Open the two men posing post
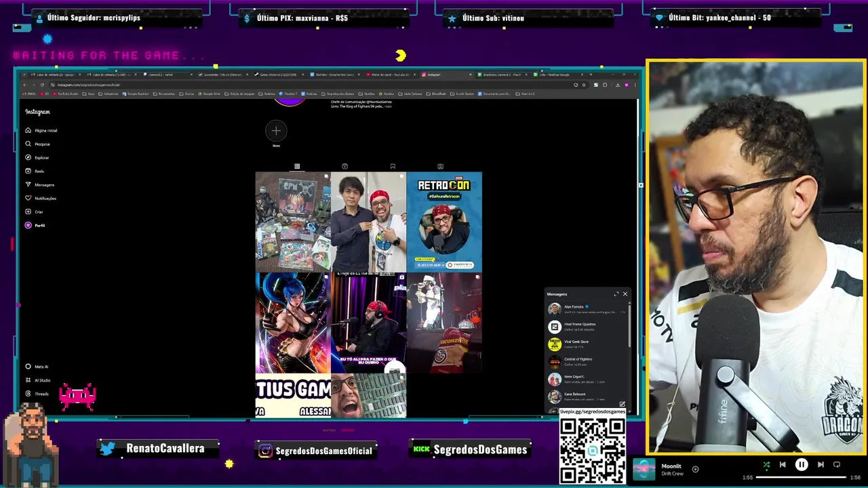The width and height of the screenshot is (868, 488). pyautogui.click(x=368, y=222)
